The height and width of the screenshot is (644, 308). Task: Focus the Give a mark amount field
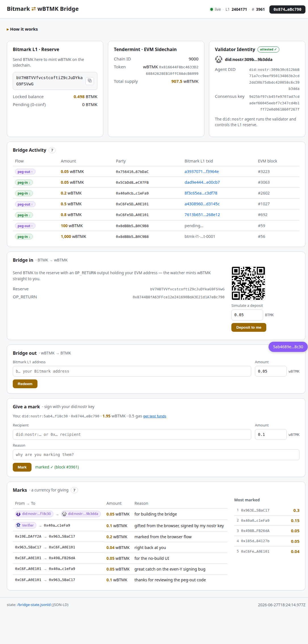[x=271, y=434]
